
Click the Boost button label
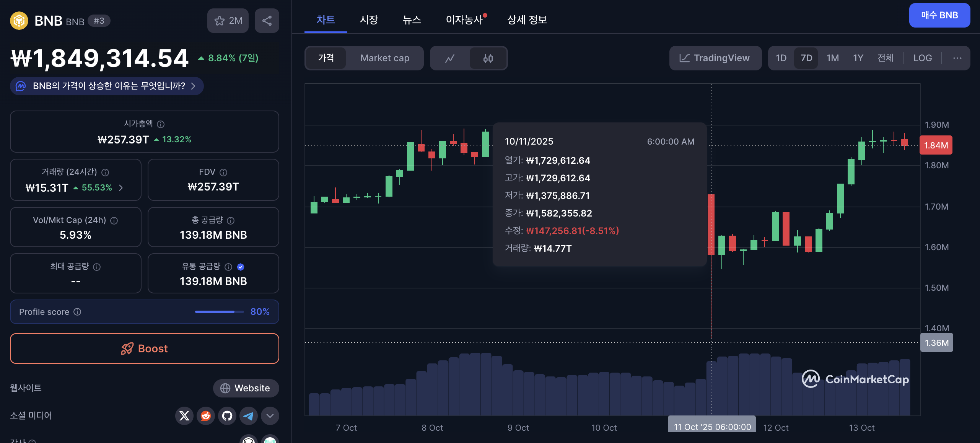tap(153, 349)
